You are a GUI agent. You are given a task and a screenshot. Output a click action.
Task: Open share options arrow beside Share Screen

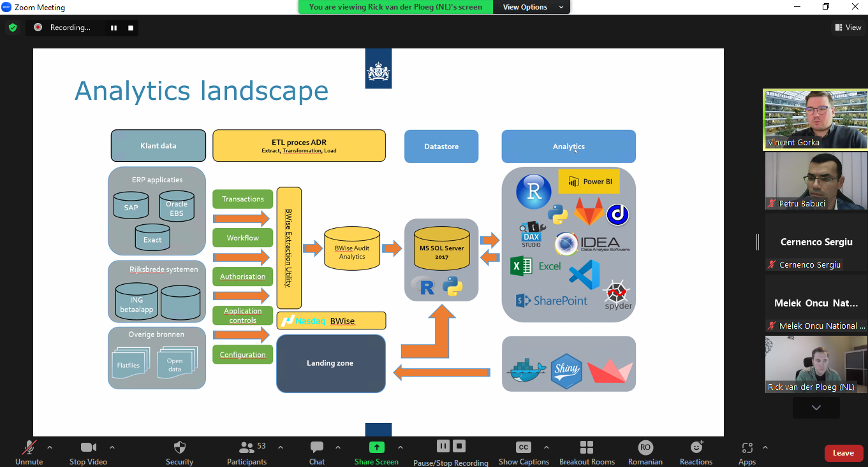pos(401,447)
